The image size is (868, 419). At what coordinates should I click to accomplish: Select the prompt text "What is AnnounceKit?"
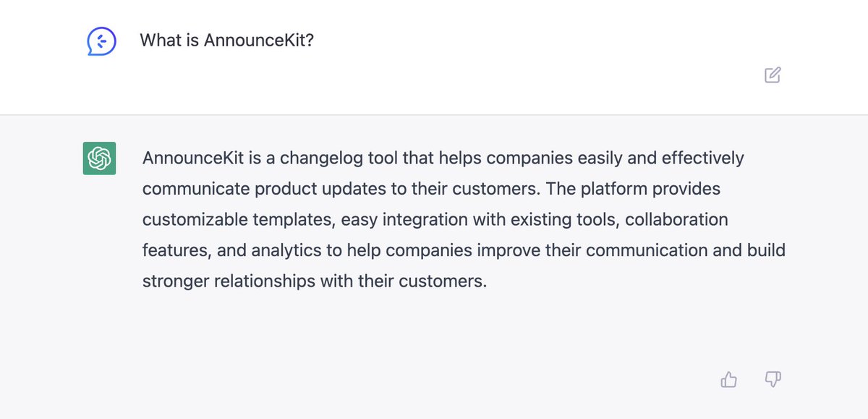coord(226,41)
